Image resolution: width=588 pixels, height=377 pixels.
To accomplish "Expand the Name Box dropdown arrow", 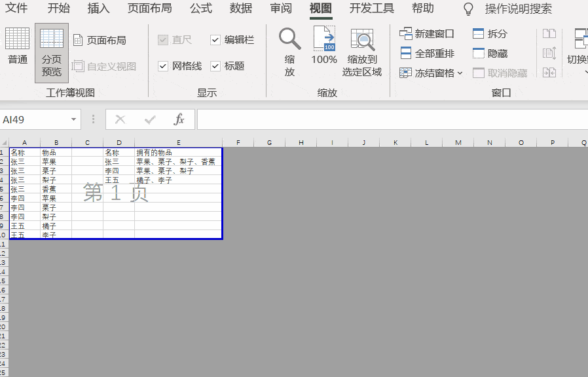I will click(73, 119).
